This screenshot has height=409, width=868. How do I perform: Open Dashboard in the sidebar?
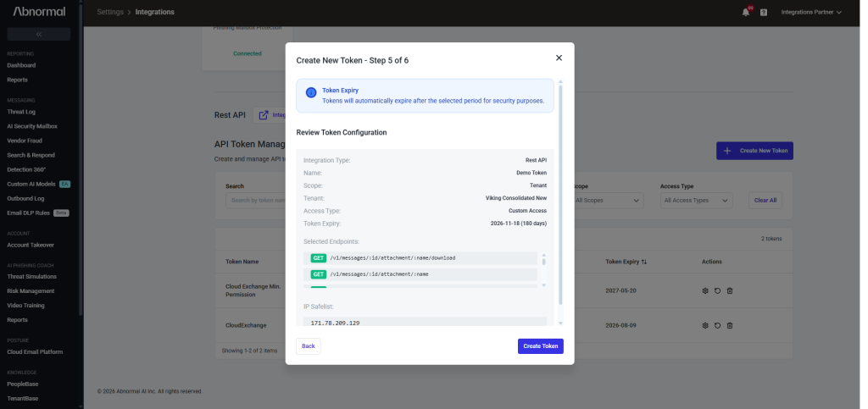(x=21, y=65)
